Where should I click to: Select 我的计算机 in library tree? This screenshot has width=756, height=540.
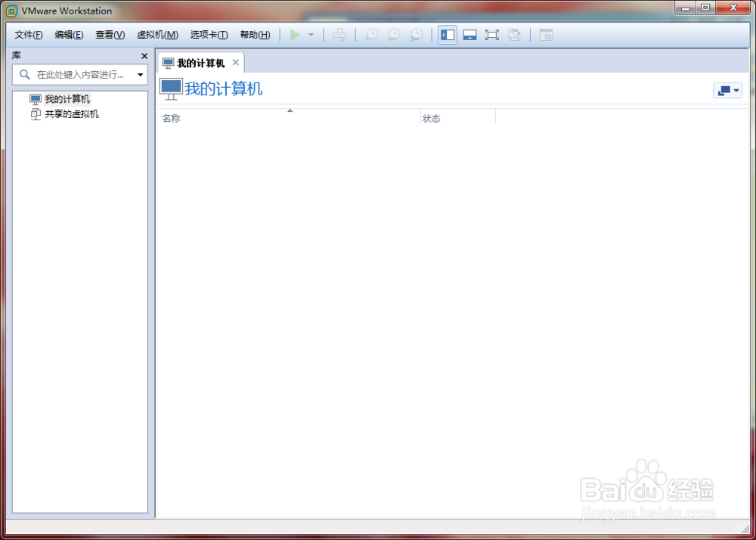pos(67,99)
